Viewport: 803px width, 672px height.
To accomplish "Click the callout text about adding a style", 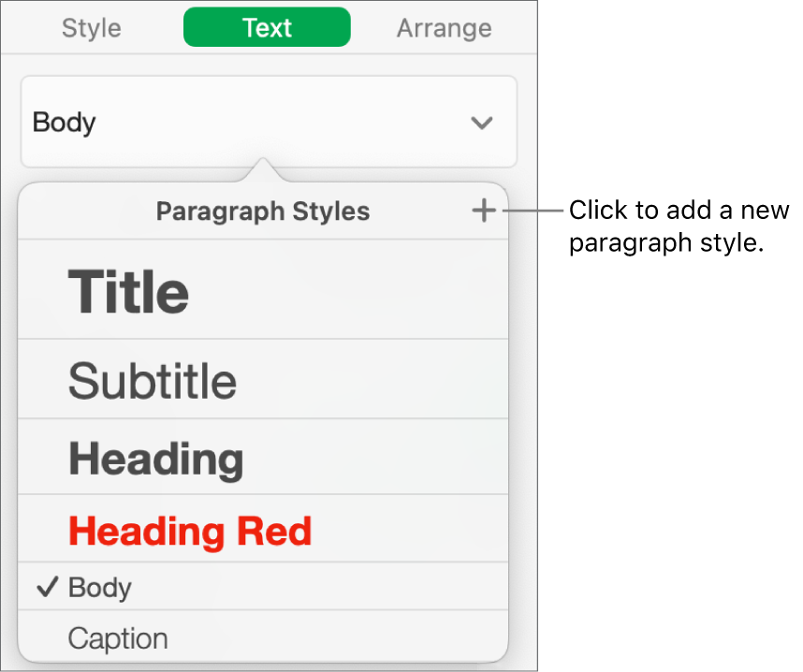I will 679,226.
